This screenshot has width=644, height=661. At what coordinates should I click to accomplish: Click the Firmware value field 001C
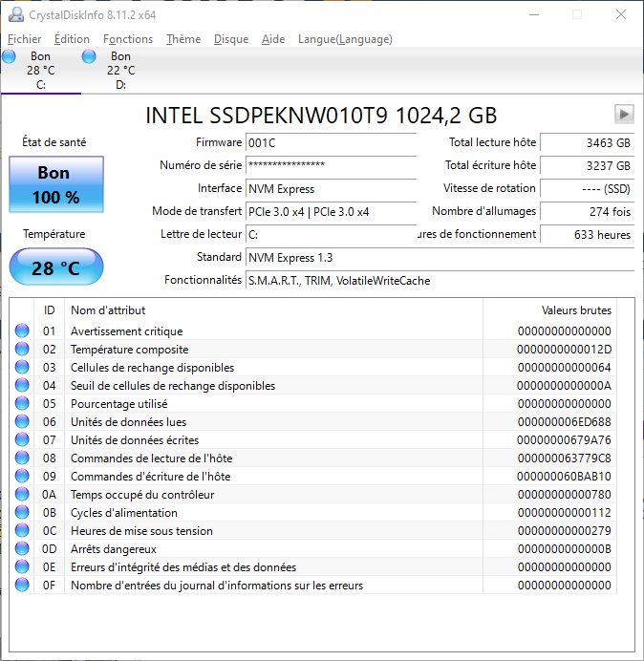click(330, 142)
